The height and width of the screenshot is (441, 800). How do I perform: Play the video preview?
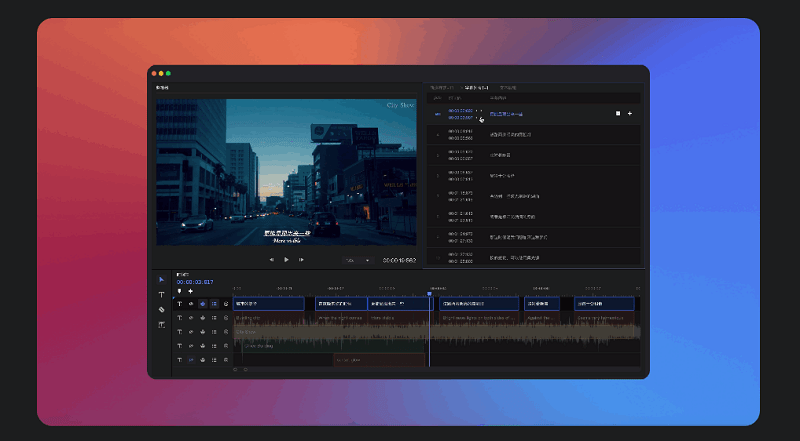pos(286,260)
